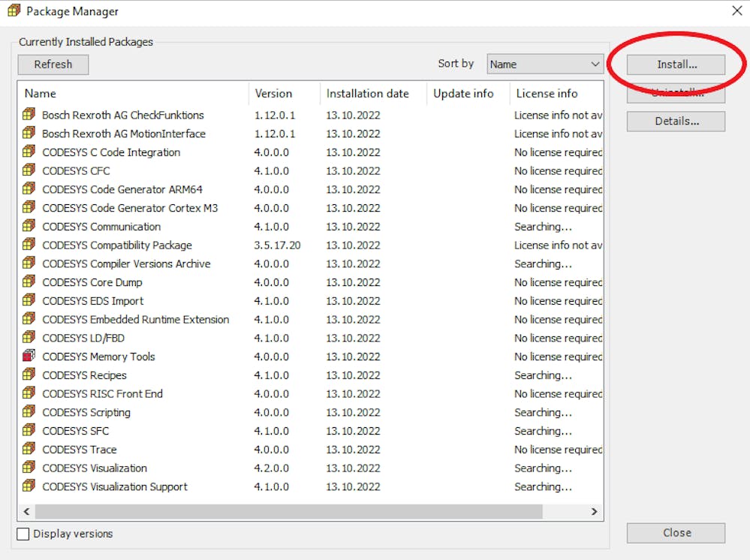Select the CODESYS C Code Integration name
This screenshot has width=750, height=560.
[111, 152]
